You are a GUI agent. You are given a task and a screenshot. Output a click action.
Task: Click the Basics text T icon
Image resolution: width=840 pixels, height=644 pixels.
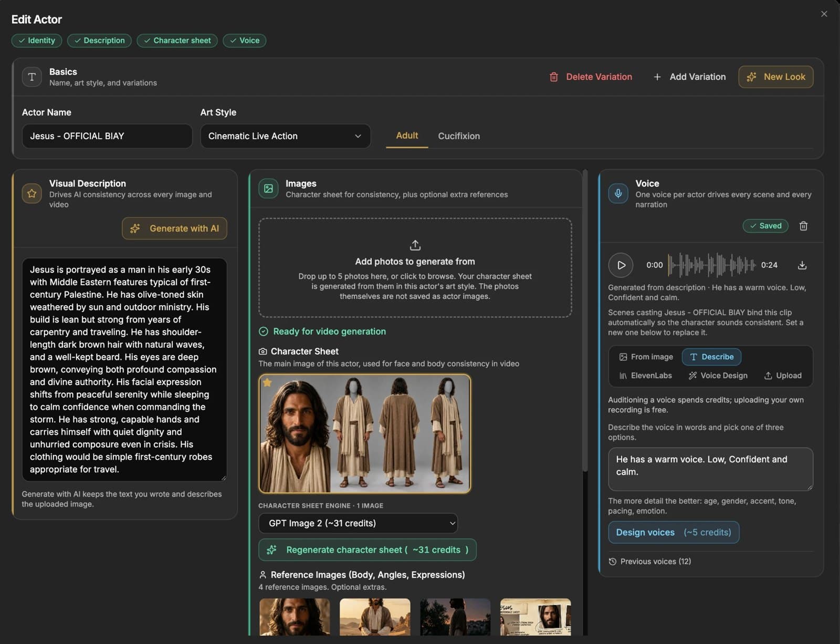(x=32, y=77)
